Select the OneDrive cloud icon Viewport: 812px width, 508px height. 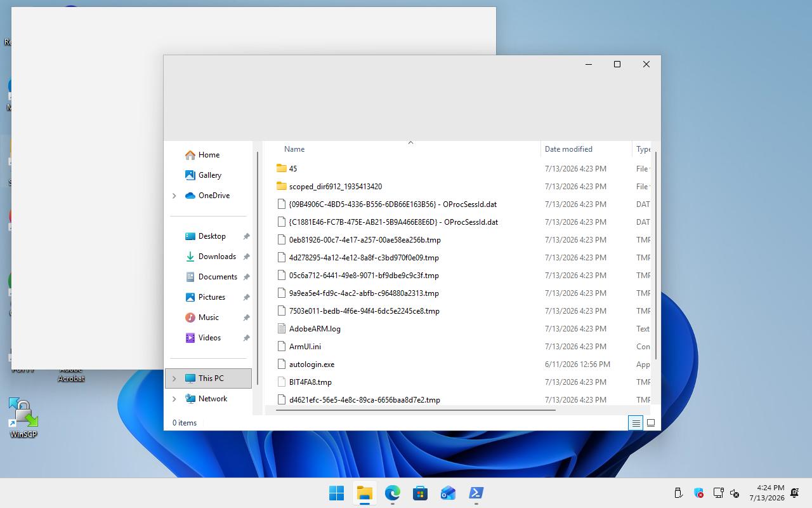tap(190, 196)
